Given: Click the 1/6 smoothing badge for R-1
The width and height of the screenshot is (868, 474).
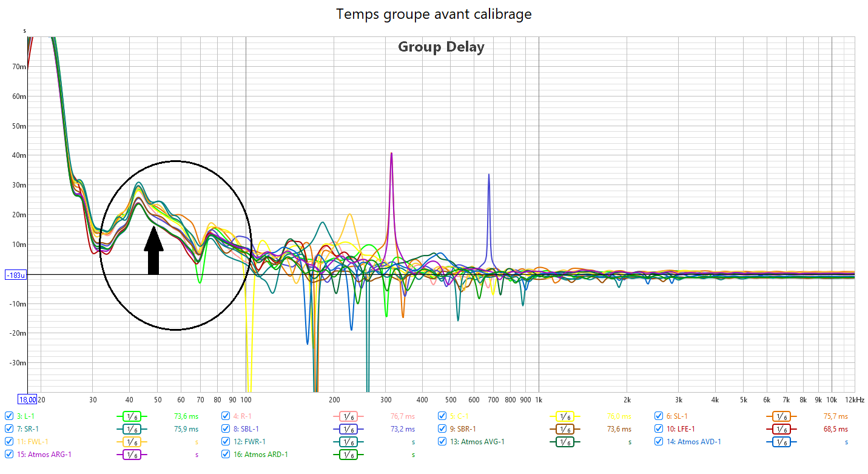Looking at the screenshot, I should 348,416.
